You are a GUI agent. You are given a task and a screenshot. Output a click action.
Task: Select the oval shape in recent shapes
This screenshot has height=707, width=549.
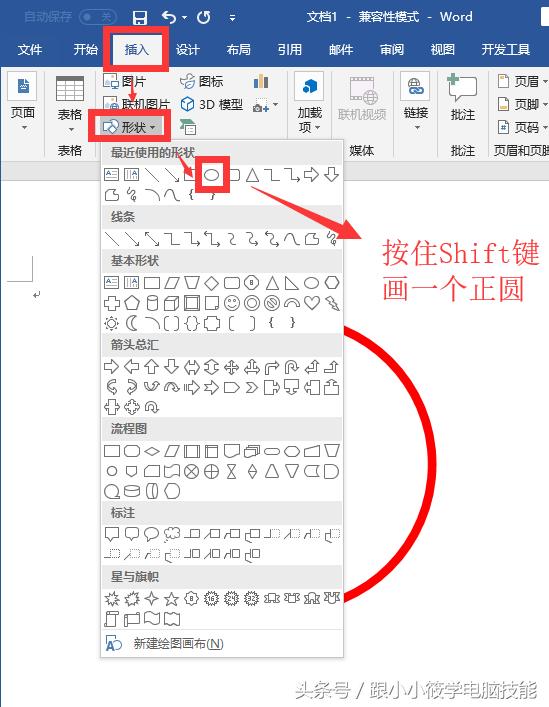[x=211, y=175]
